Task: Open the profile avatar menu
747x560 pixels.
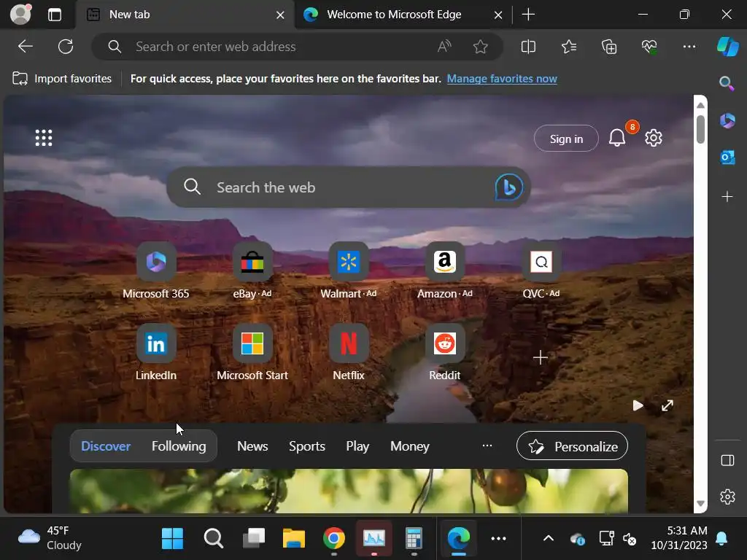Action: (21, 15)
